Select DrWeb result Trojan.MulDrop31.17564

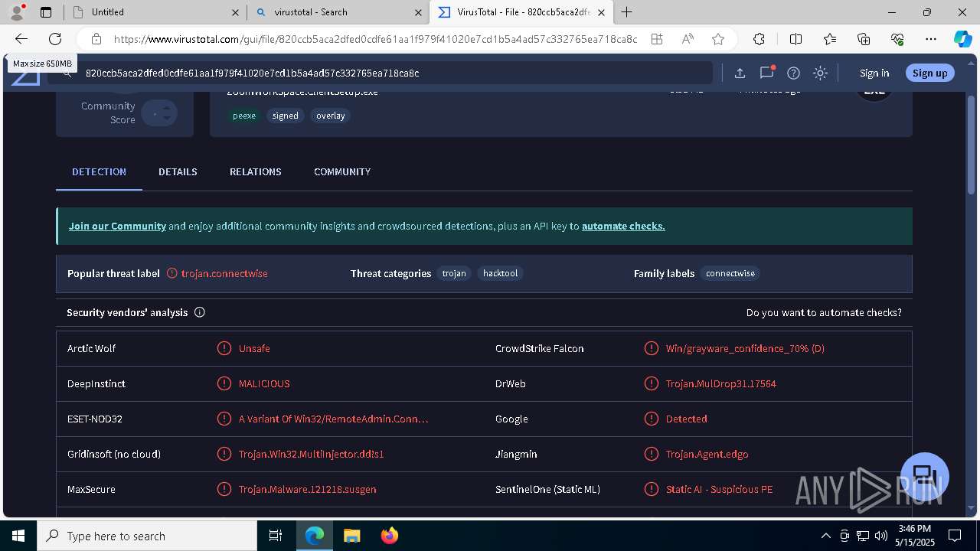pyautogui.click(x=721, y=383)
